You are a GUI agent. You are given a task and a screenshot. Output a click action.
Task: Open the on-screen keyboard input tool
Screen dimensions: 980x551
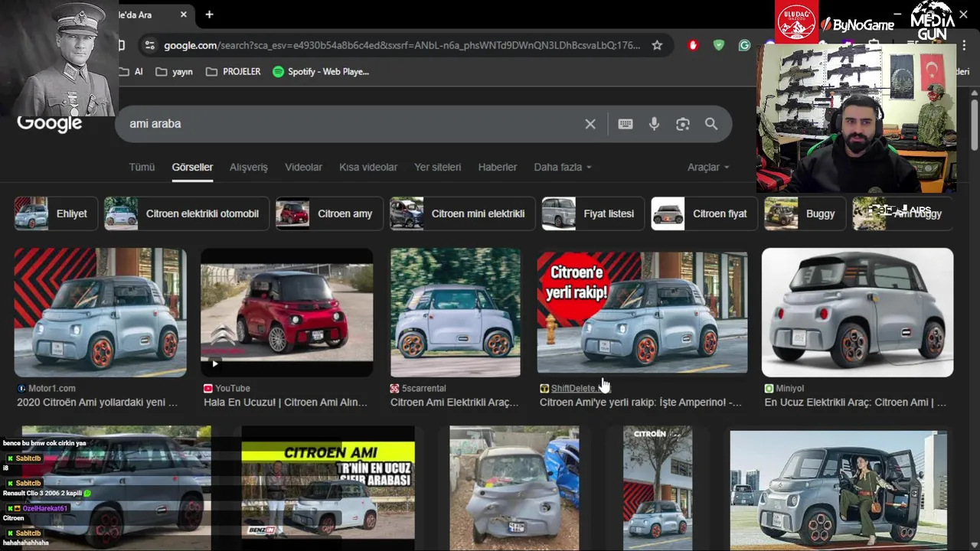626,124
